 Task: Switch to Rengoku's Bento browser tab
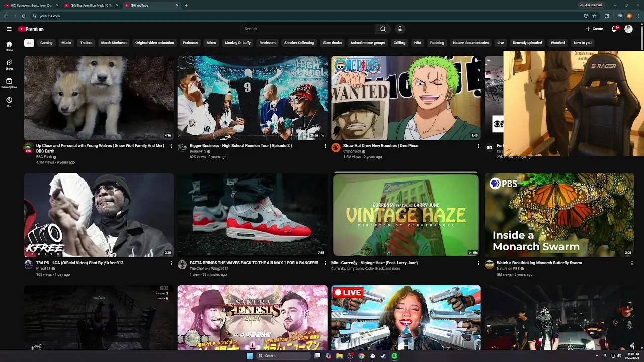coord(31,5)
